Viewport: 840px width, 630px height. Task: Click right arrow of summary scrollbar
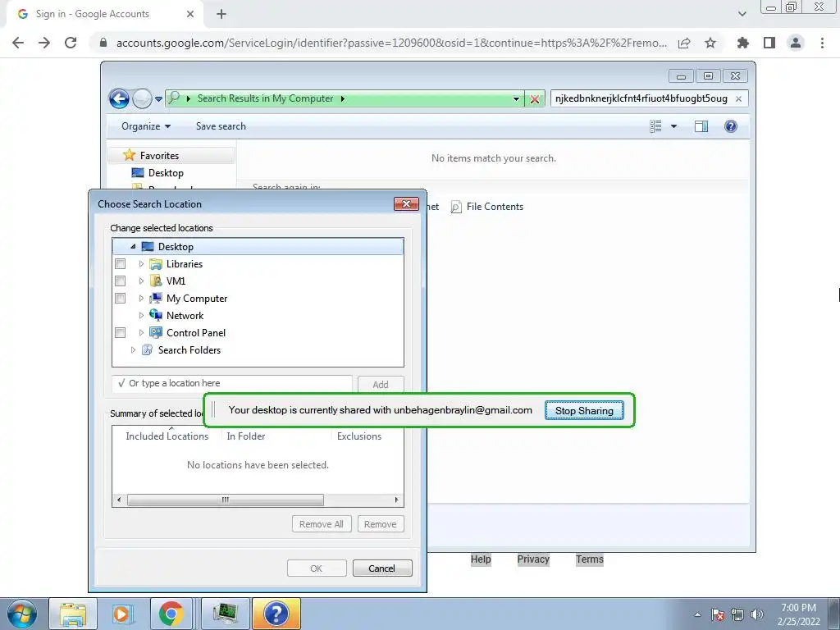[396, 500]
